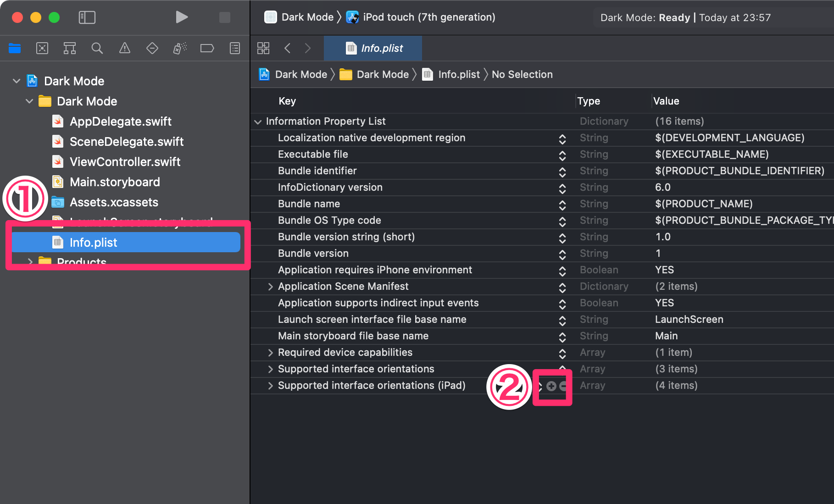Collapse the Information Property List
Viewport: 834px width, 504px height.
point(258,121)
